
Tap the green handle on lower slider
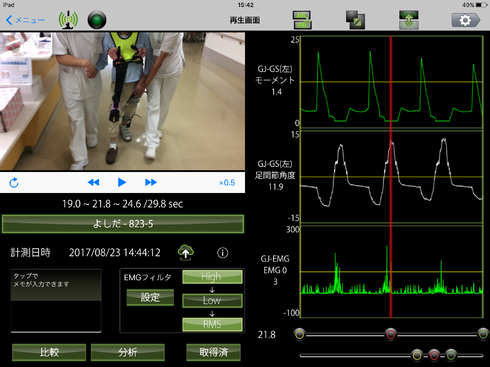pos(451,355)
